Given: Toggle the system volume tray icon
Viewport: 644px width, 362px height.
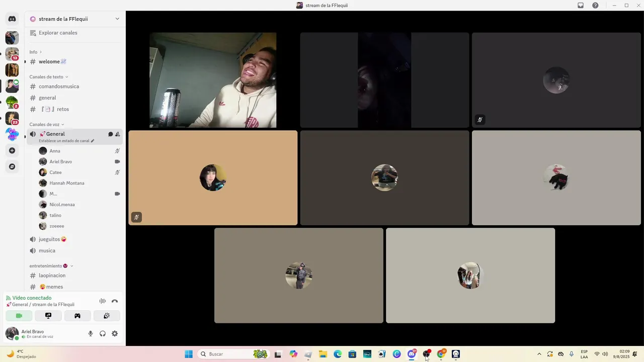Looking at the screenshot, I should pos(605,354).
